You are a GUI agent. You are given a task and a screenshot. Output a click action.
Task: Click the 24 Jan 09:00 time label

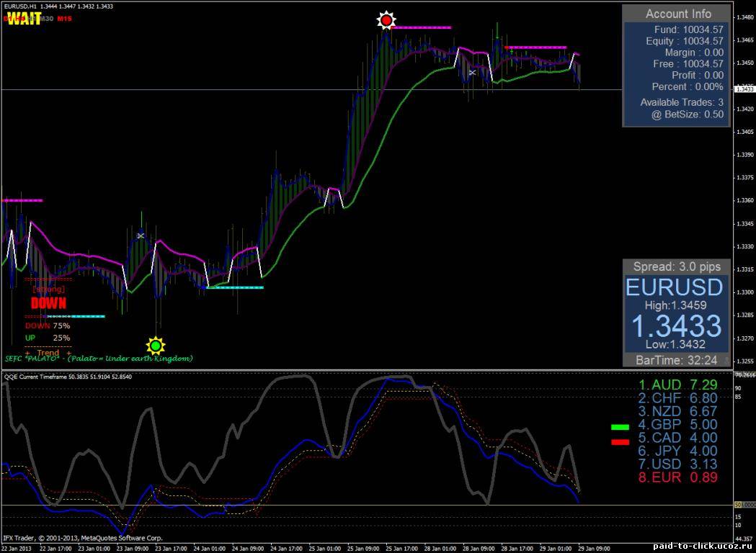point(249,549)
